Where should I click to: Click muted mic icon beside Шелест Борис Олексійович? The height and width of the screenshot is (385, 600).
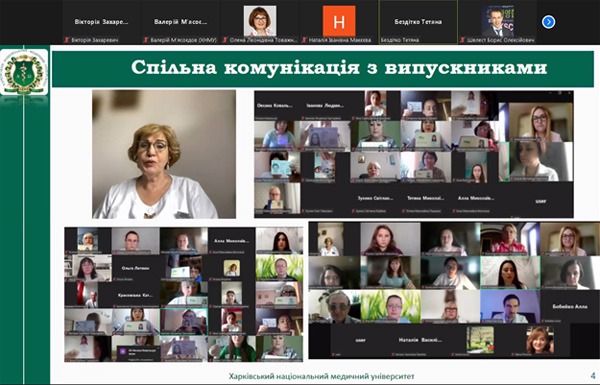coord(463,40)
